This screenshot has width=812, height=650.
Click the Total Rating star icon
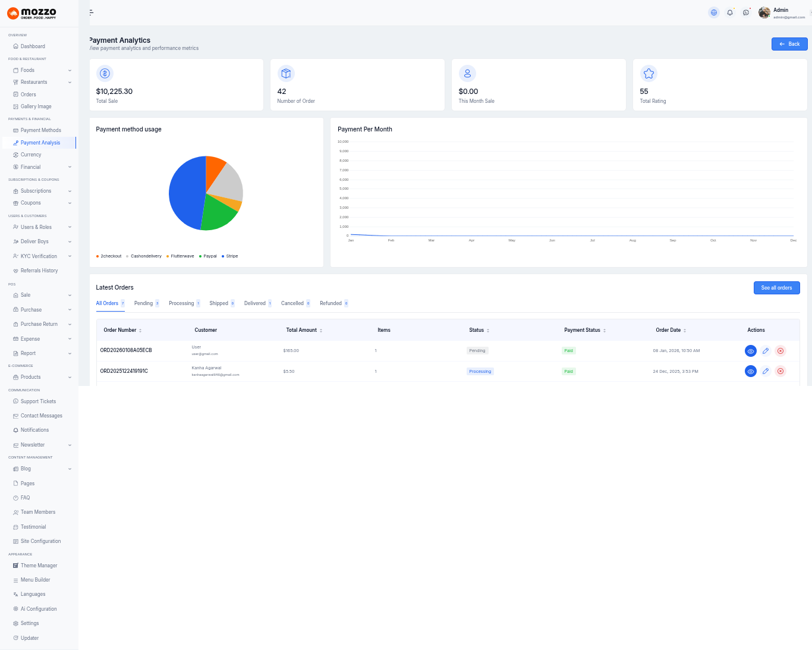649,74
